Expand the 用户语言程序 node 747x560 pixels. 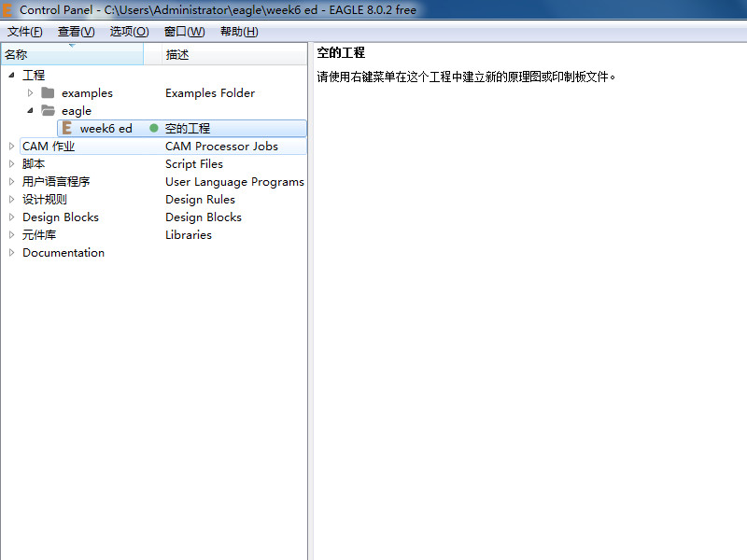click(11, 181)
